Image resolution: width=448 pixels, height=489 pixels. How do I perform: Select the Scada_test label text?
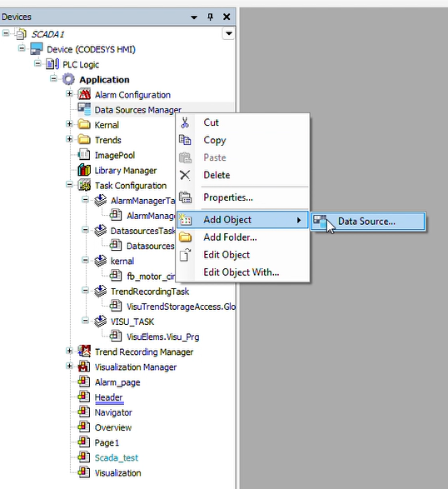click(x=117, y=457)
